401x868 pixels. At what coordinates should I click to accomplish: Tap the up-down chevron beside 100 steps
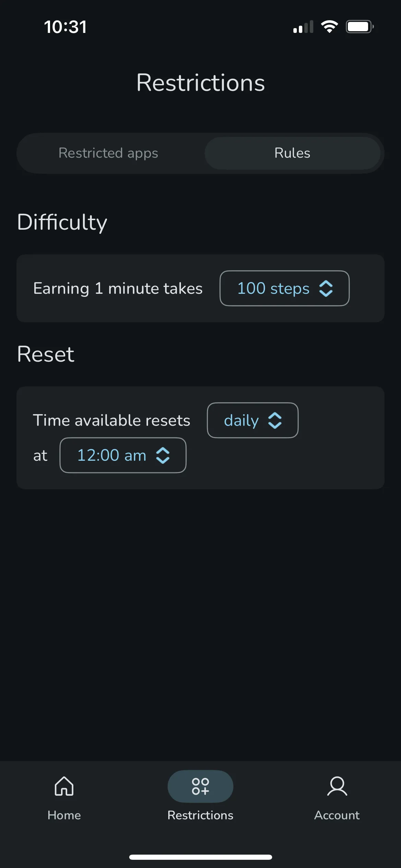[x=326, y=288]
